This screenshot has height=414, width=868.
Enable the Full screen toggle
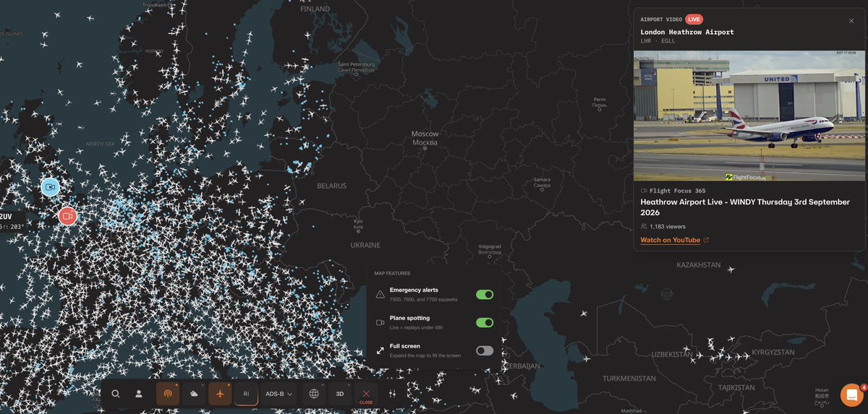pyautogui.click(x=485, y=350)
